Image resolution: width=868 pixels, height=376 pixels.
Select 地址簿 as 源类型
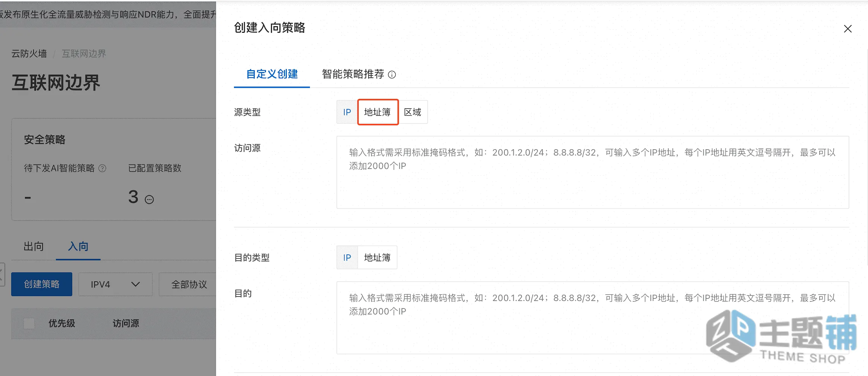[x=377, y=112]
